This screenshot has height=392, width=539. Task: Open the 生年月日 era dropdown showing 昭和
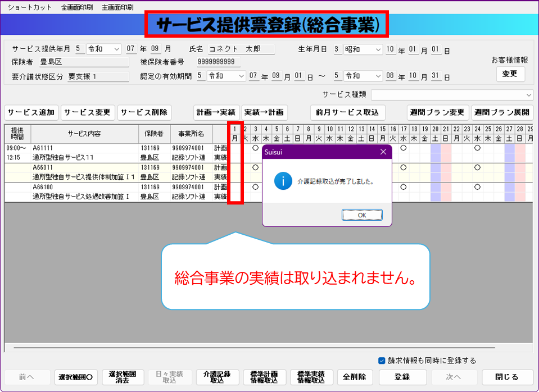coord(363,49)
